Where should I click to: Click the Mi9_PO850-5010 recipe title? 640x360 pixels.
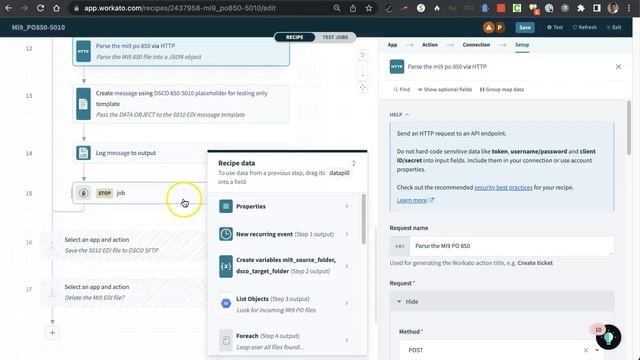pyautogui.click(x=38, y=27)
